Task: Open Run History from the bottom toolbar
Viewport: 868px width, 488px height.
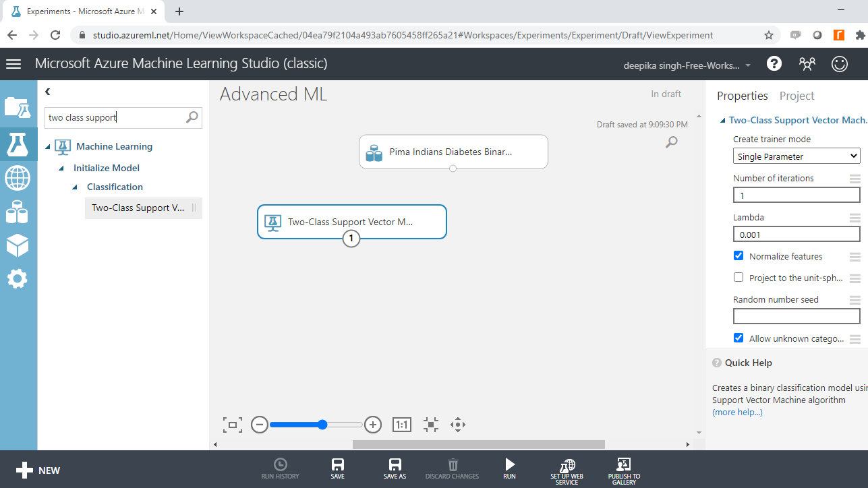Action: coord(280,469)
